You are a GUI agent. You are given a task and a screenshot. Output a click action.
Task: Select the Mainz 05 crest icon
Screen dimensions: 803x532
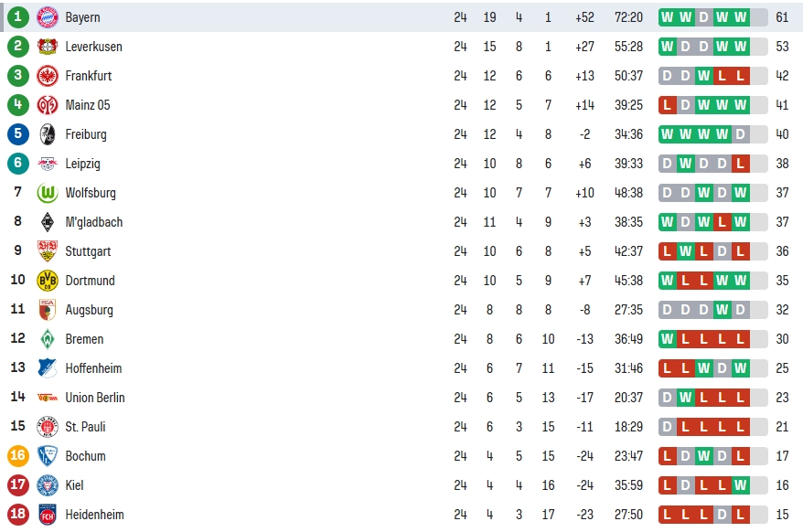click(x=48, y=105)
